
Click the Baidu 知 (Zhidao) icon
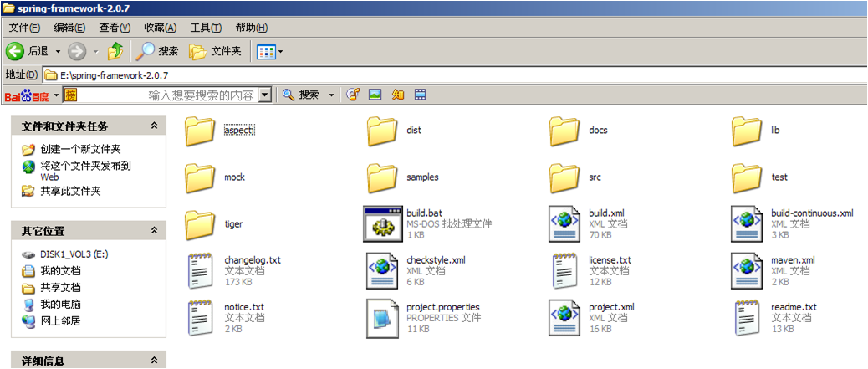[x=398, y=95]
